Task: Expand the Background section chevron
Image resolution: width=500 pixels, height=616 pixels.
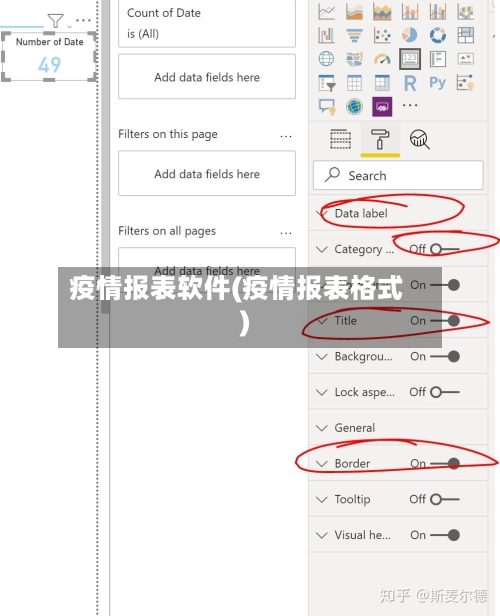Action: (x=322, y=356)
